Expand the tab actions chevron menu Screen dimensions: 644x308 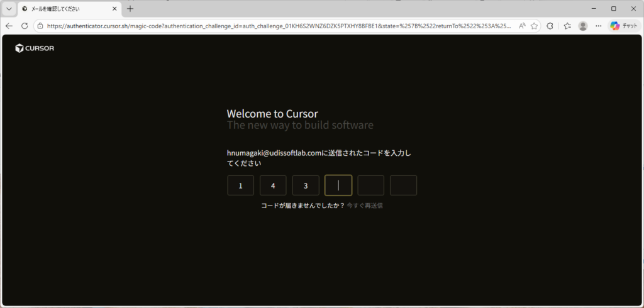[x=9, y=9]
